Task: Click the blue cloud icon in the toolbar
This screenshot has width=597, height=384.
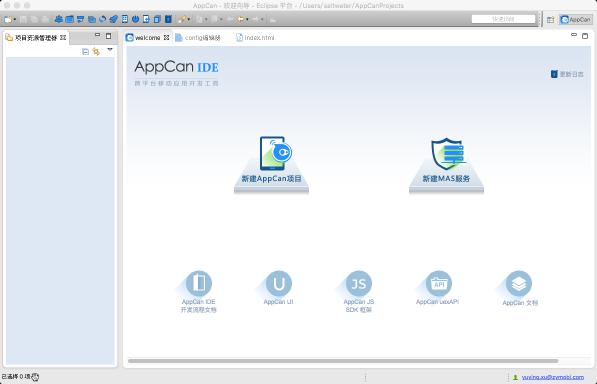Action: click(58, 19)
